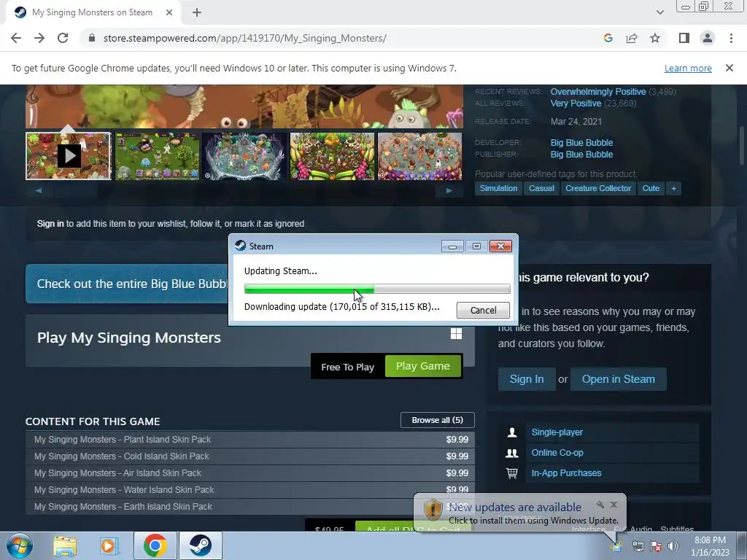The width and height of the screenshot is (747, 560).
Task: Expand tags with the plus button
Action: click(673, 189)
